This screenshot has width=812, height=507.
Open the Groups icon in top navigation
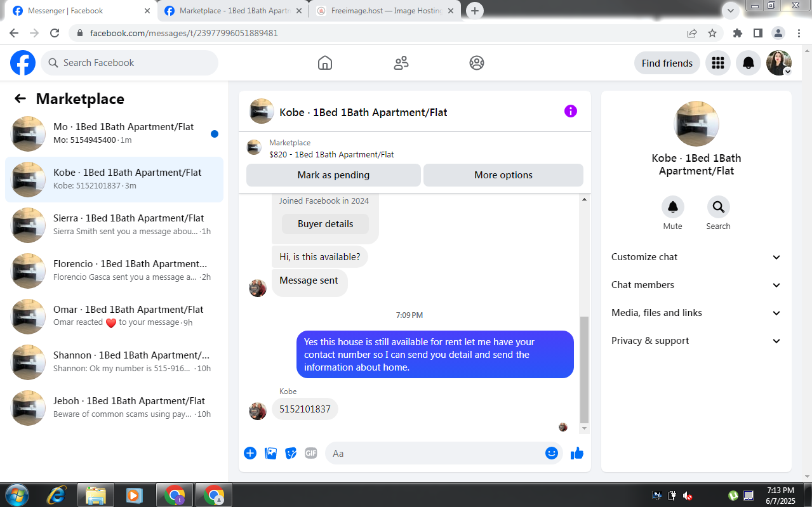[x=477, y=63]
